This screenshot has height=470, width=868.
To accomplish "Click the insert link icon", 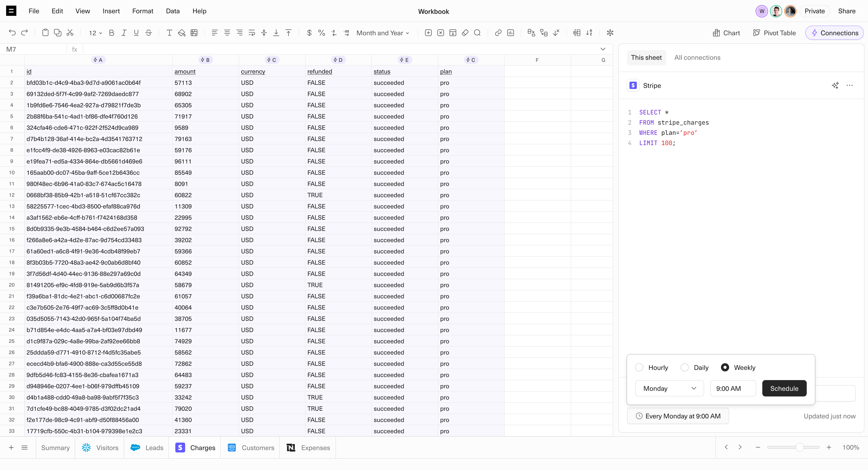I will coord(498,33).
